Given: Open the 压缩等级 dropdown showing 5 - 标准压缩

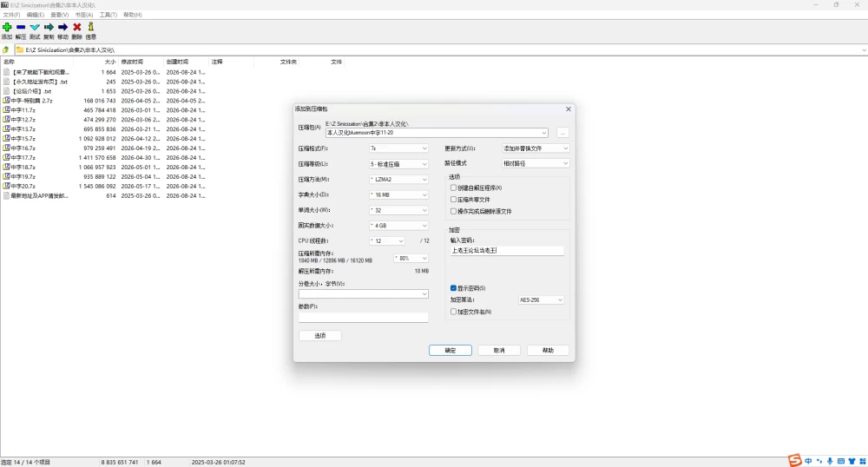Looking at the screenshot, I should pyautogui.click(x=398, y=164).
